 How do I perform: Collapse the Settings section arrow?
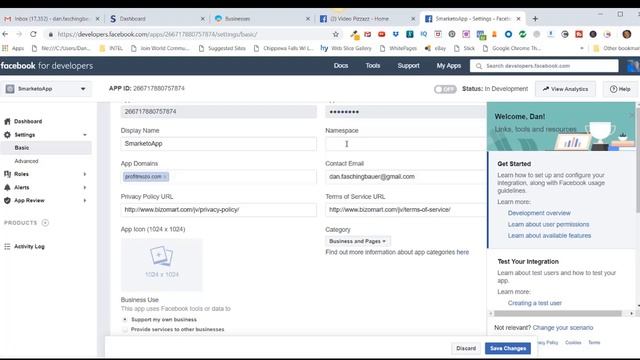(85, 135)
